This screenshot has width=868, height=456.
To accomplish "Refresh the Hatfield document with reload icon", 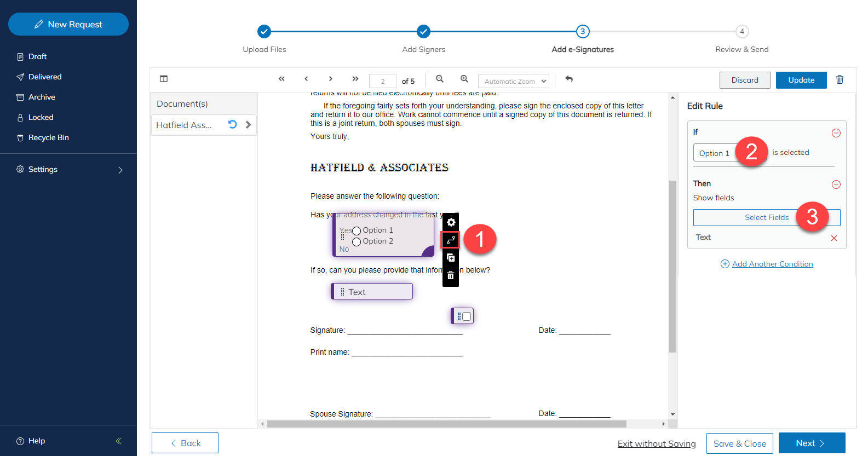I will 233,124.
